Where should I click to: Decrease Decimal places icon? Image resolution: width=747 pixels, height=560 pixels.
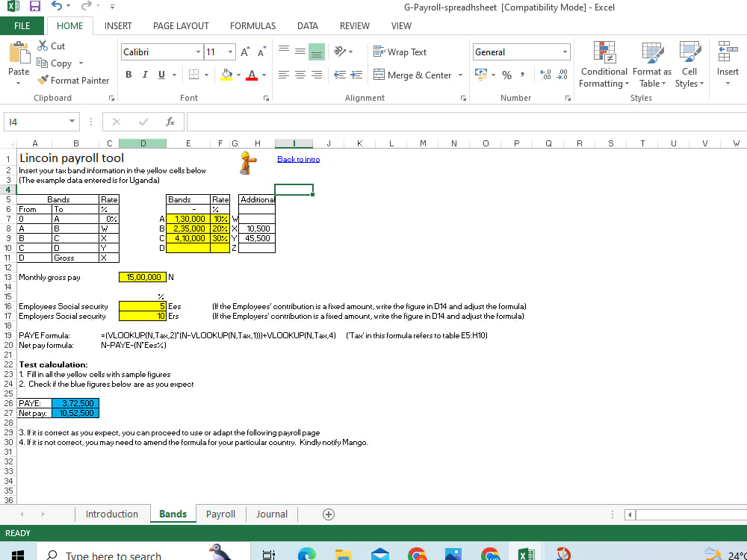pyautogui.click(x=562, y=75)
